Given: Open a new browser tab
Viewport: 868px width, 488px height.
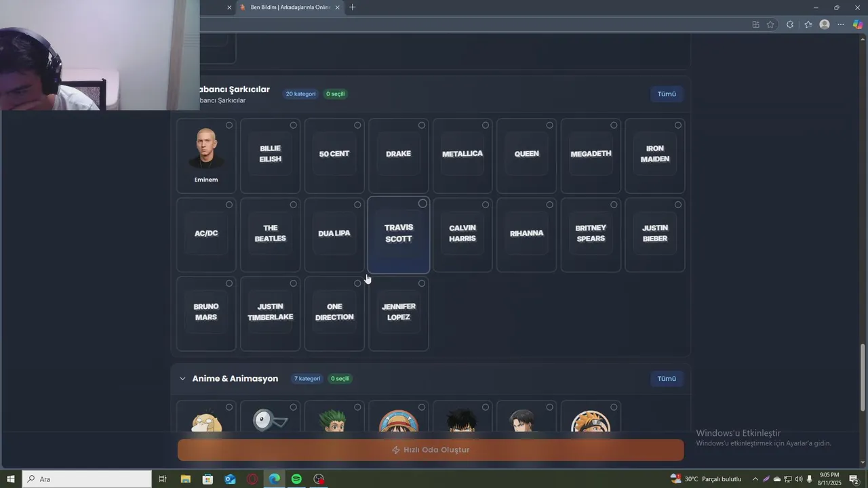Looking at the screenshot, I should 352,7.
